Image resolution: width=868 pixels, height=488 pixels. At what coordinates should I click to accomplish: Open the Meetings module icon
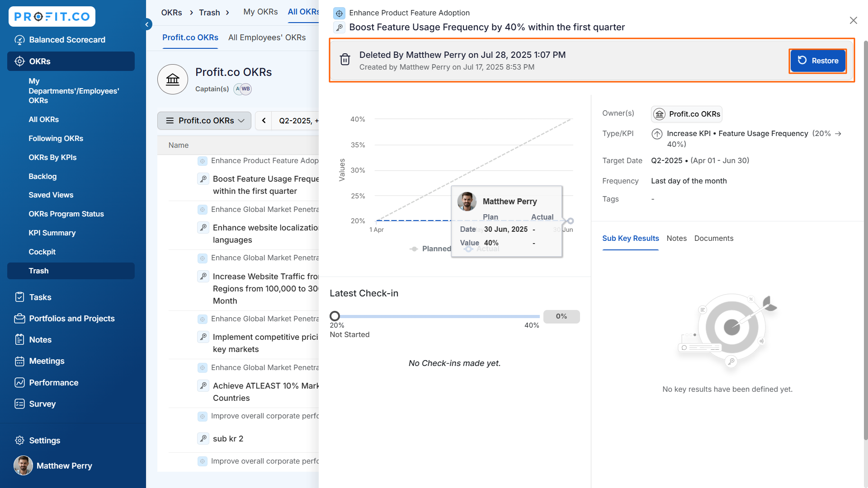click(19, 361)
